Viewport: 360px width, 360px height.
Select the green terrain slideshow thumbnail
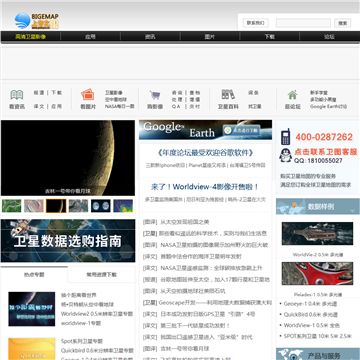click(x=11, y=206)
